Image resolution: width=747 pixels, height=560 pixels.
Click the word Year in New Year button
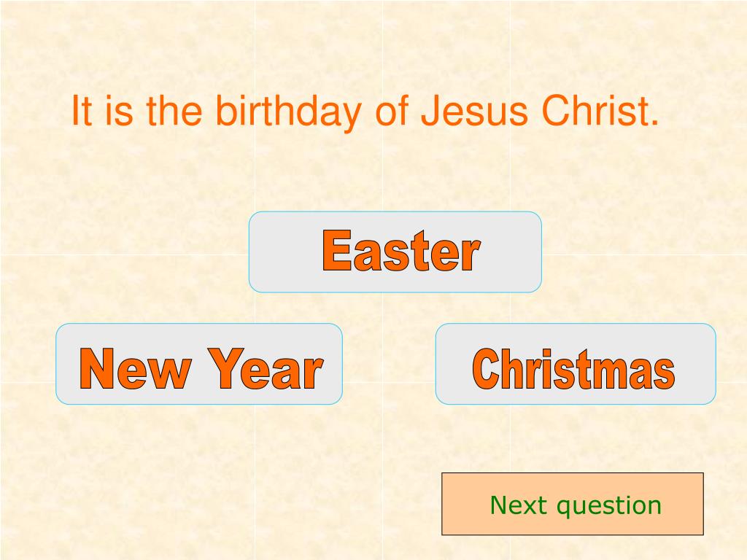click(x=266, y=368)
